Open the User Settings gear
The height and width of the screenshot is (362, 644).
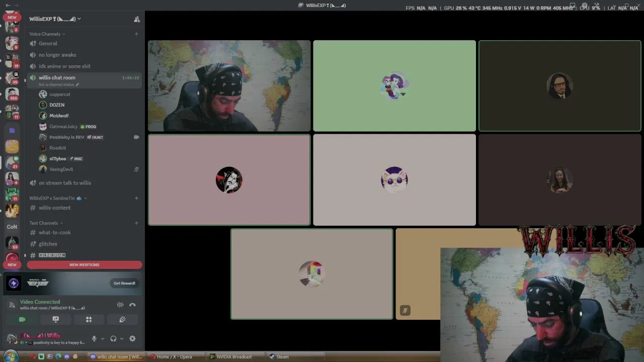tap(132, 339)
